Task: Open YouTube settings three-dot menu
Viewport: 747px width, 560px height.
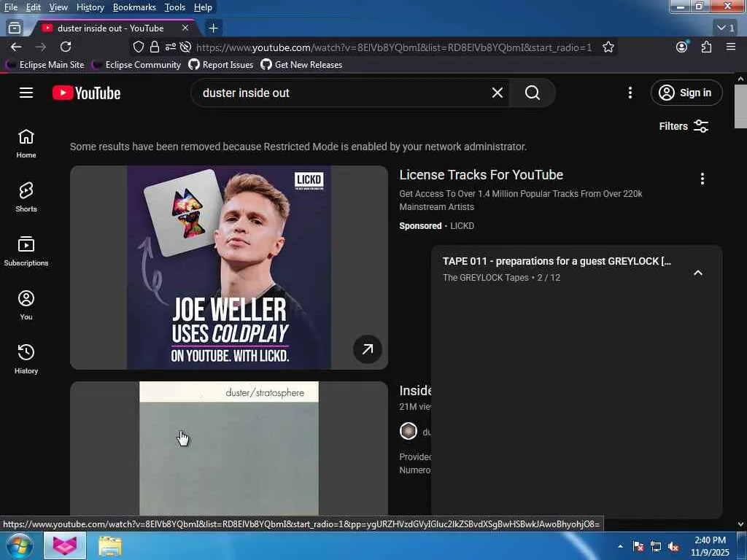Action: pos(630,93)
